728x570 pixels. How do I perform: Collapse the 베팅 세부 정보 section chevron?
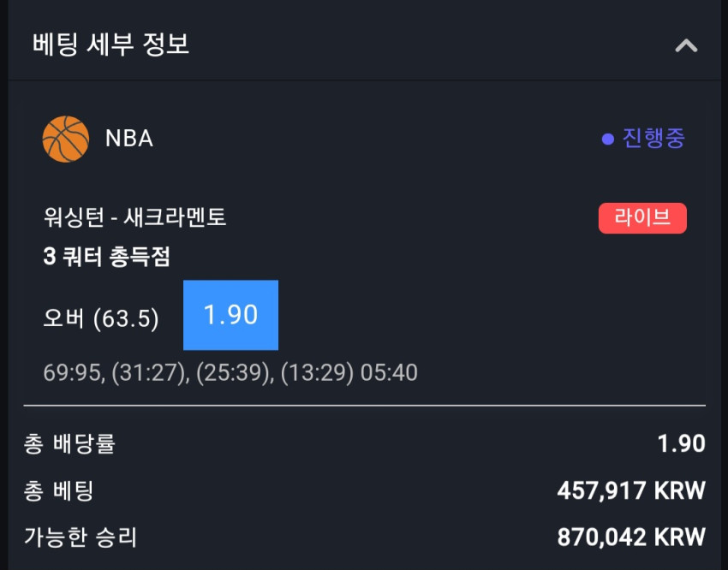pyautogui.click(x=686, y=45)
